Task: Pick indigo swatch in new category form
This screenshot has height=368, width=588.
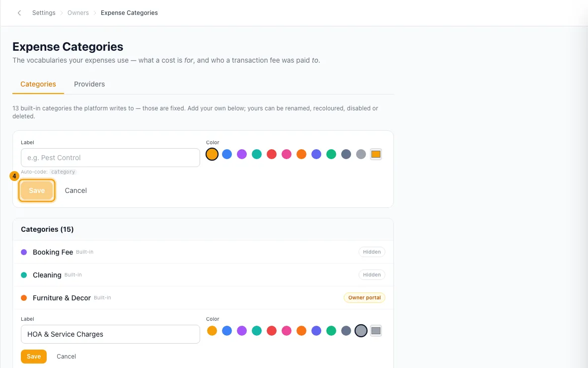Action: pos(316,154)
